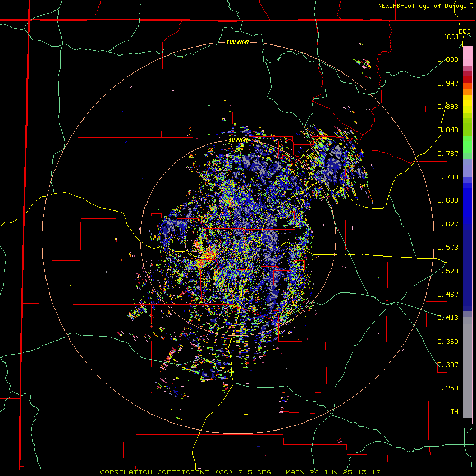Click the 0.467 scale value
The height and width of the screenshot is (476, 476).
point(448,295)
